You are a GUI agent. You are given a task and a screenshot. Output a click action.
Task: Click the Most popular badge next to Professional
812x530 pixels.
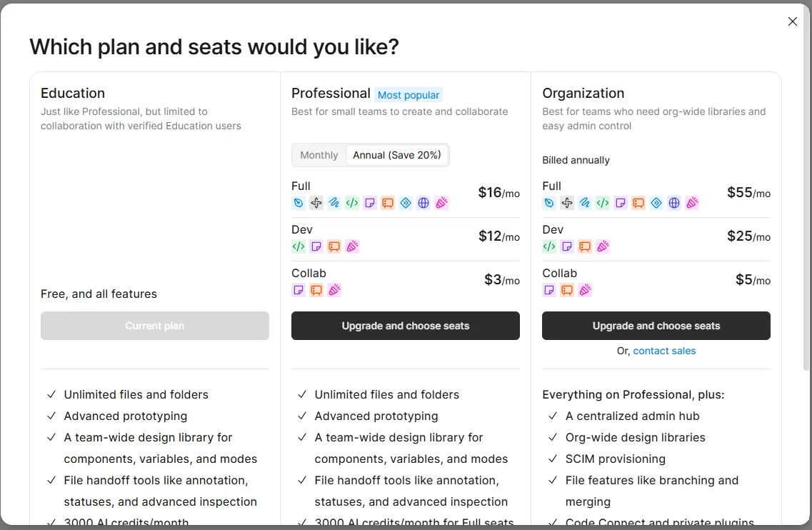[408, 95]
